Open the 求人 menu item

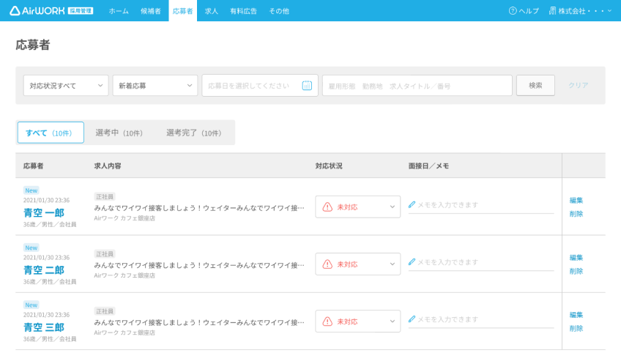[212, 11]
